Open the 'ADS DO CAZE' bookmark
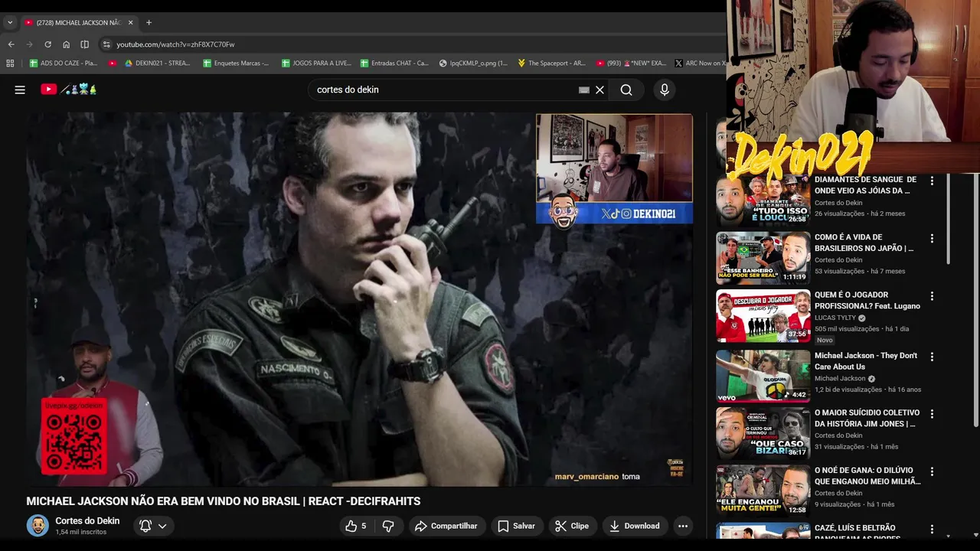 point(64,64)
